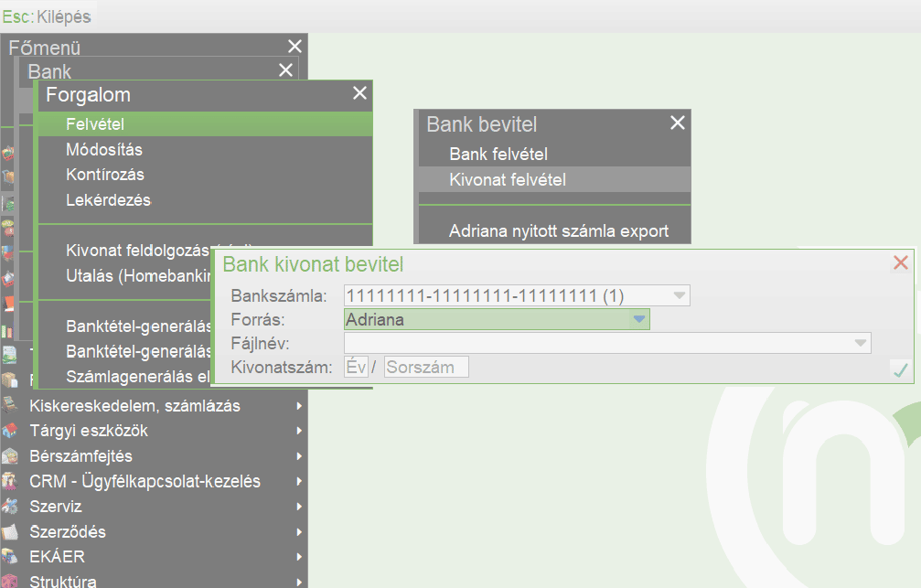921x588 pixels.
Task: Close the Főmenü panel
Action: click(295, 47)
